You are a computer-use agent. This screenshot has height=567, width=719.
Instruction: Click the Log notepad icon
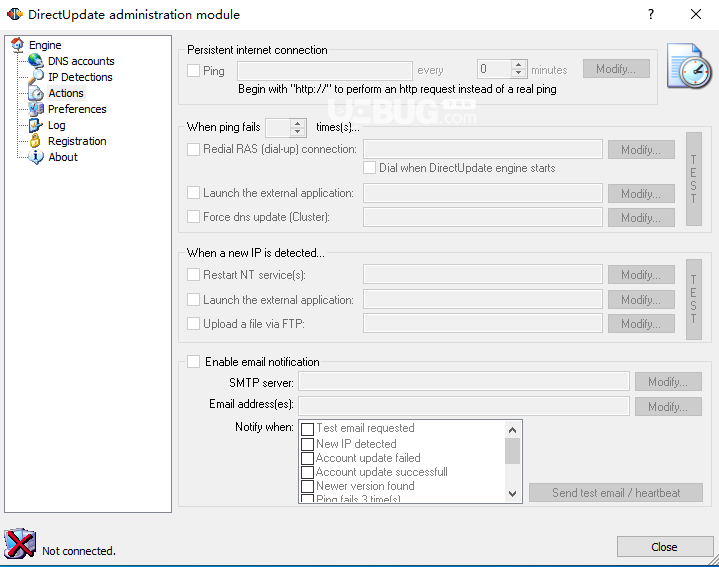[36, 125]
